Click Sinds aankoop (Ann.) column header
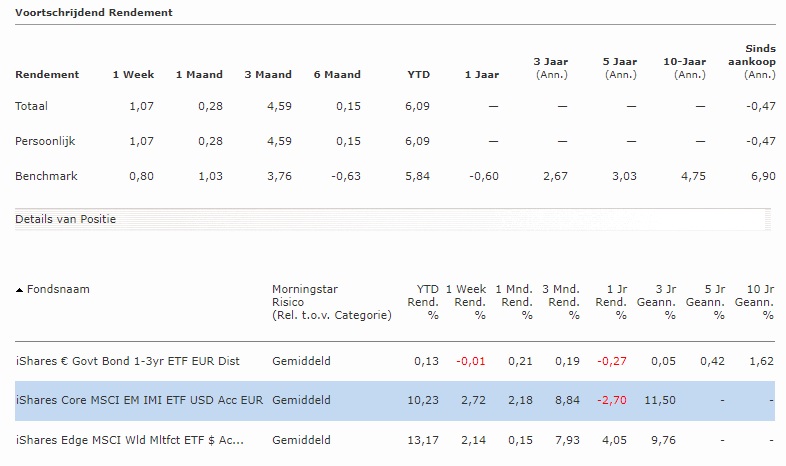The width and height of the screenshot is (786, 466). coord(752,62)
